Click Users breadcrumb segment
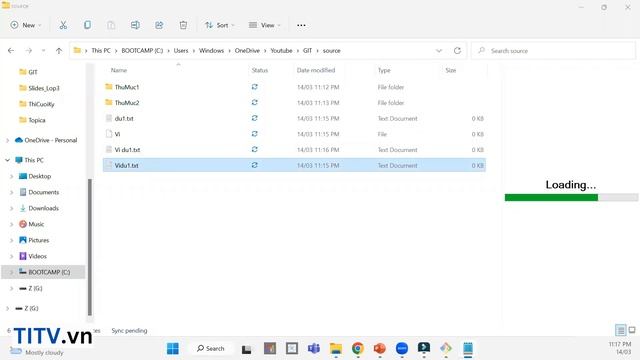This screenshot has height=360, width=640. coord(181,51)
